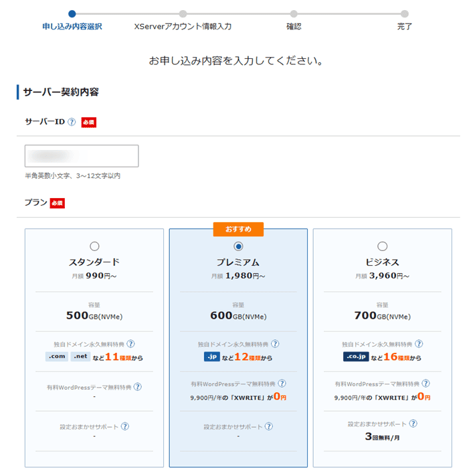475x476 pixels.
Task: Open domain perk help in ビジネス plan
Action: pos(419,343)
